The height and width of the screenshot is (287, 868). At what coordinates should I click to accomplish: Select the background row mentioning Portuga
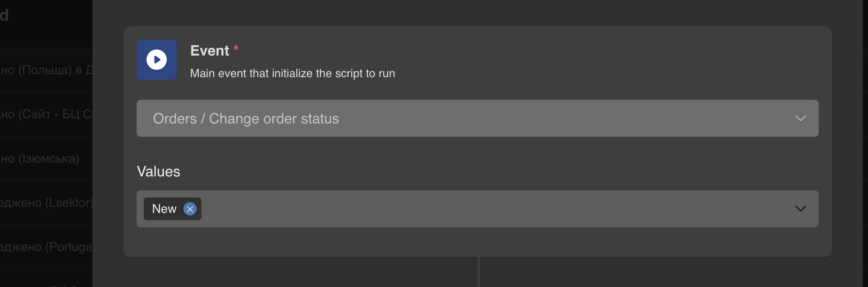click(46, 247)
